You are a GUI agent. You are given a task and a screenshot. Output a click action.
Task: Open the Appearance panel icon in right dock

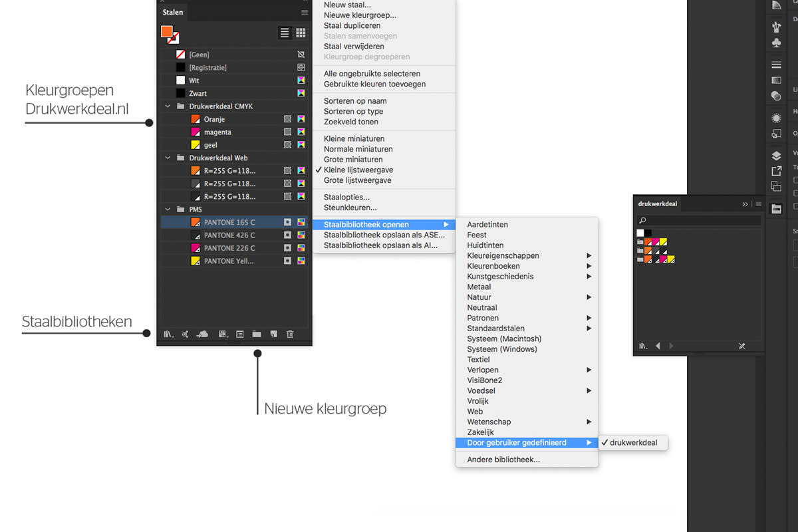pyautogui.click(x=776, y=118)
